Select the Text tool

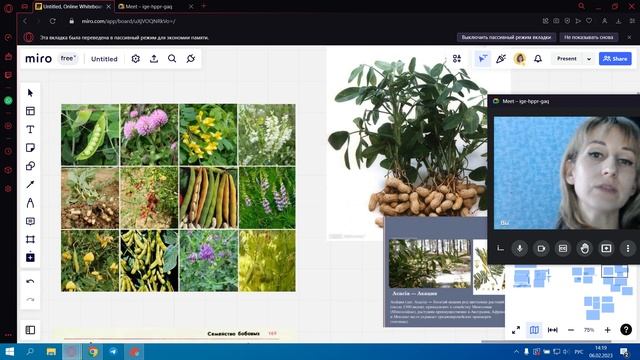point(30,129)
